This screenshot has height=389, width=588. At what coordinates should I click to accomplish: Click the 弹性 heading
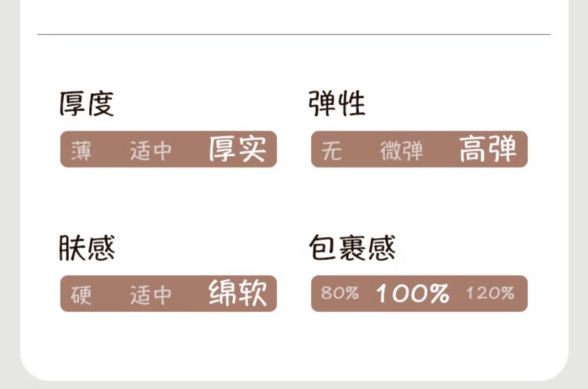coord(337,104)
